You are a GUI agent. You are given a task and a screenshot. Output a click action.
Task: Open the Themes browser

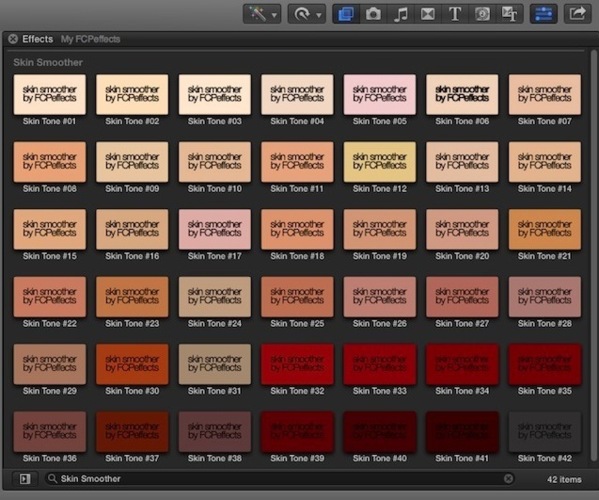[509, 14]
